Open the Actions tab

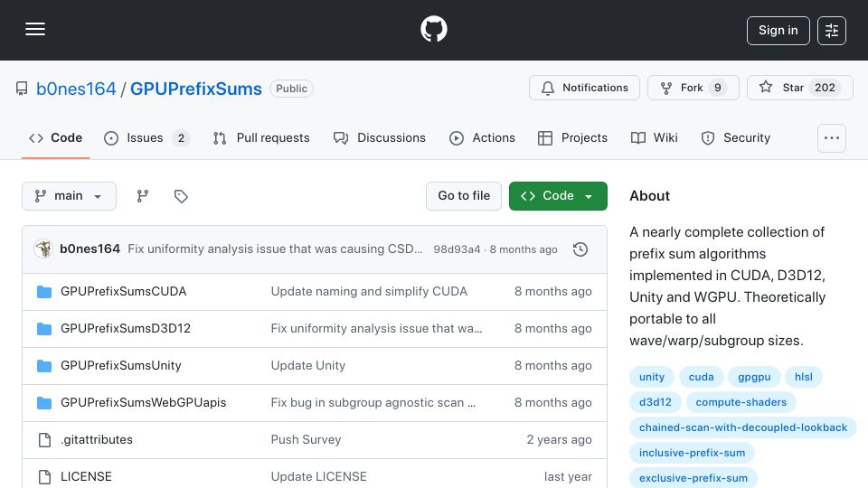482,137
